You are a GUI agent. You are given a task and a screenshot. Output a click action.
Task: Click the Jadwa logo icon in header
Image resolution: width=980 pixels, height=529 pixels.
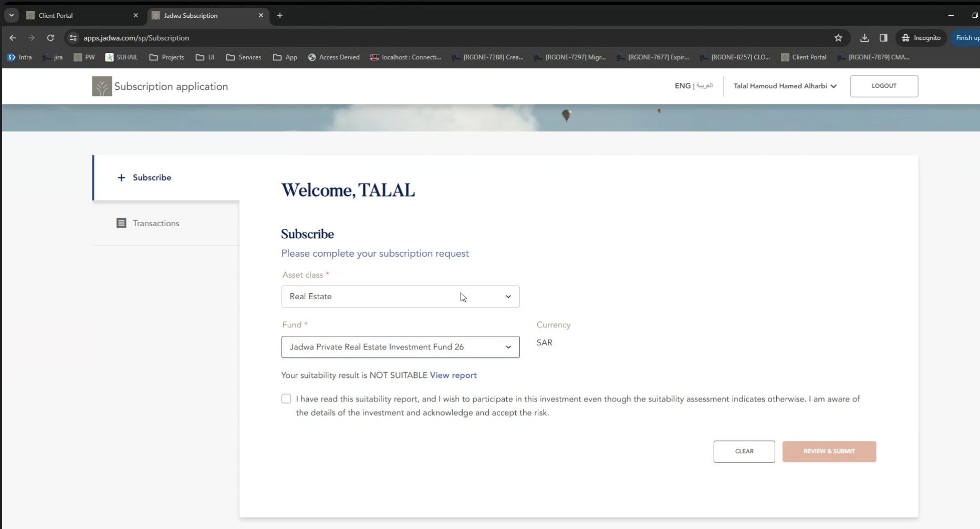(x=101, y=87)
